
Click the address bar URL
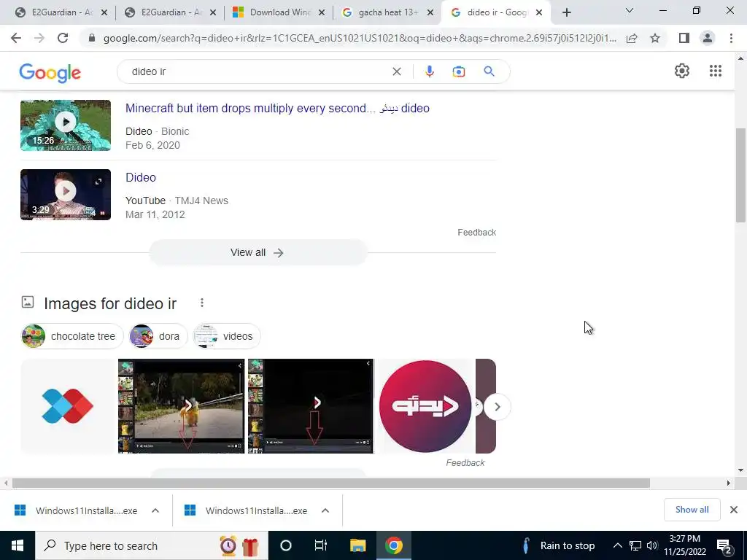(360, 38)
